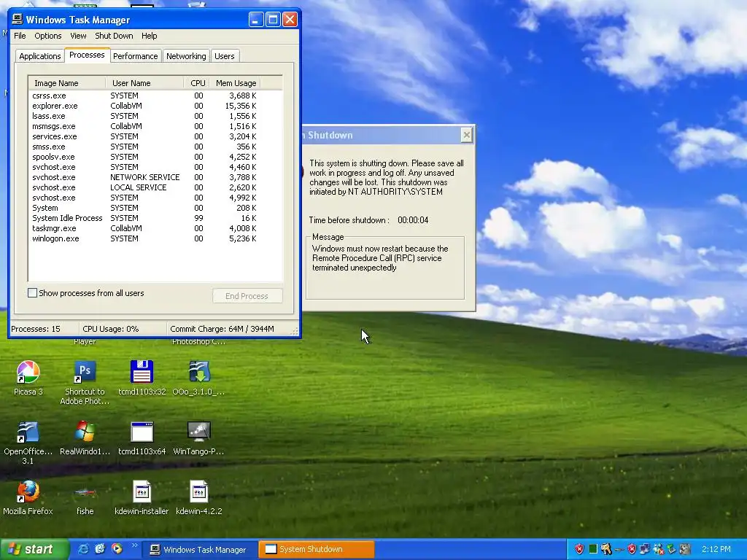The height and width of the screenshot is (560, 747).
Task: Expand the Quick Launch overflow chevron
Action: (134, 545)
